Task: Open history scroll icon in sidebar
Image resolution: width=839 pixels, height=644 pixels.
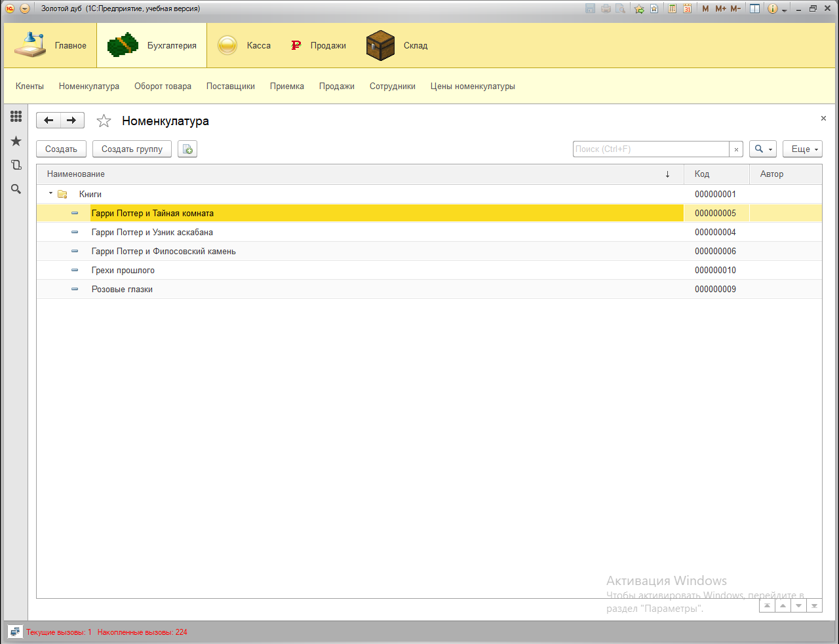Action: [x=16, y=165]
